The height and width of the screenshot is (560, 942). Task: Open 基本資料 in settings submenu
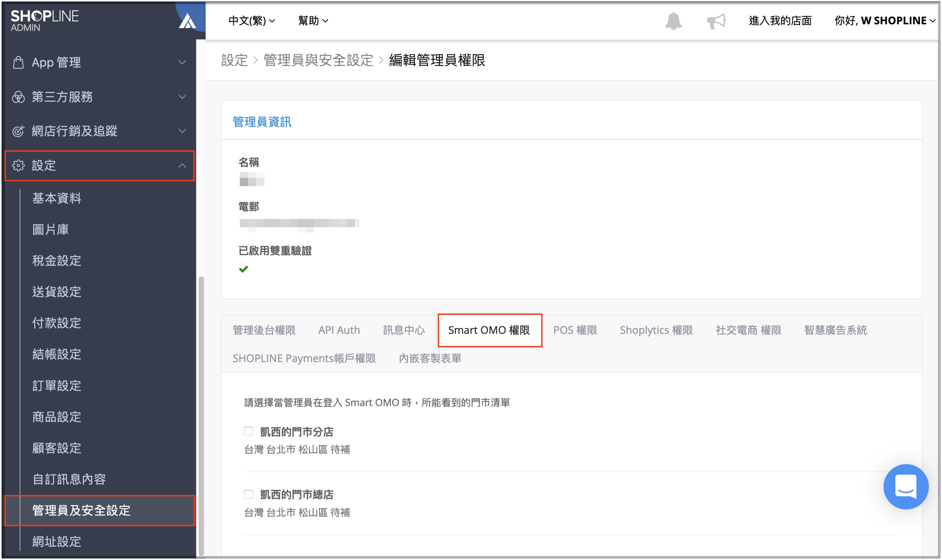[57, 198]
